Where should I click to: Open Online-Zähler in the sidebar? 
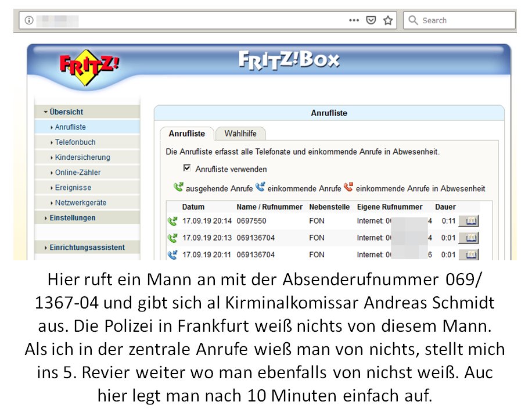87,173
